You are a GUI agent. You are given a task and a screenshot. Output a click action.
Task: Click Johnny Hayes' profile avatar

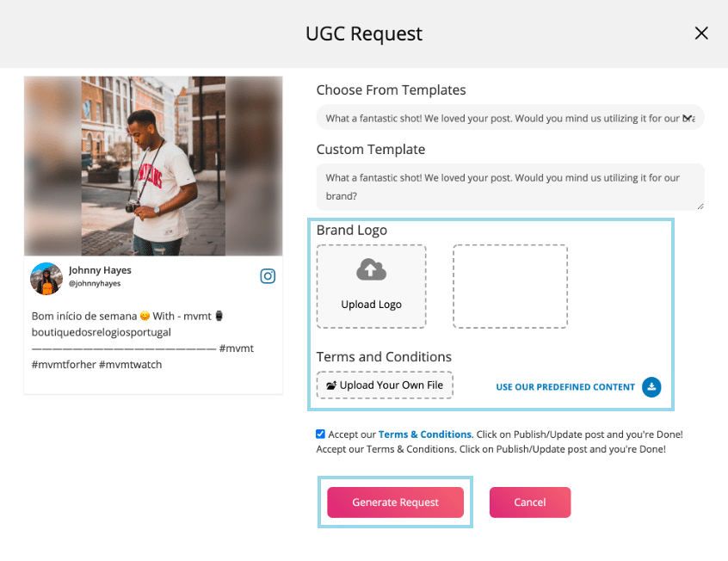46,278
